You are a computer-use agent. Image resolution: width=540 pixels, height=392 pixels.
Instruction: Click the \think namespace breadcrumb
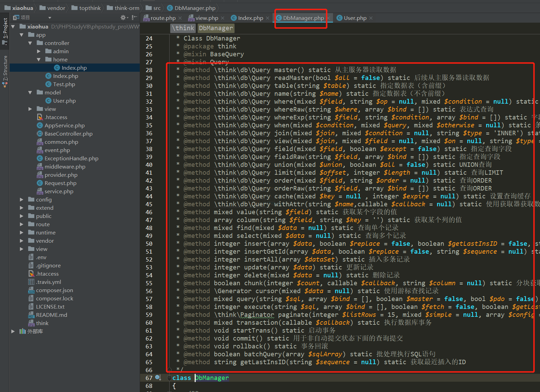183,28
